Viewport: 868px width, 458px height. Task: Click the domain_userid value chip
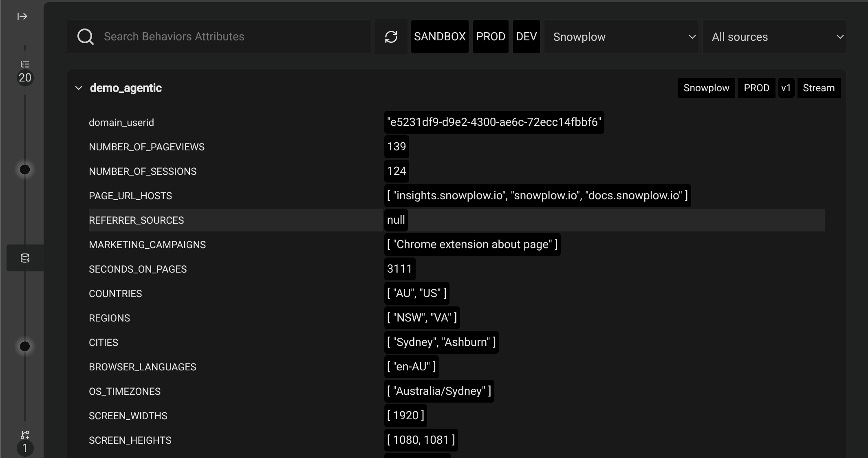(x=494, y=122)
